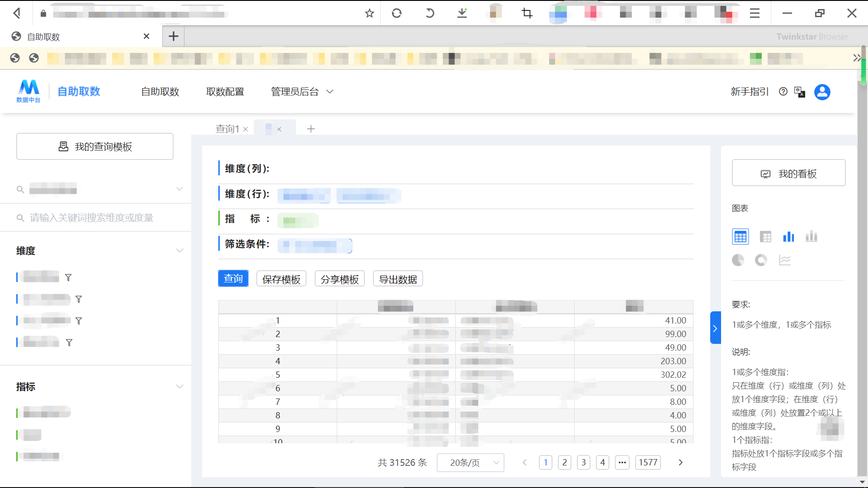The height and width of the screenshot is (488, 868).
Task: Click first 维度(行) dimension tag
Action: pos(304,196)
